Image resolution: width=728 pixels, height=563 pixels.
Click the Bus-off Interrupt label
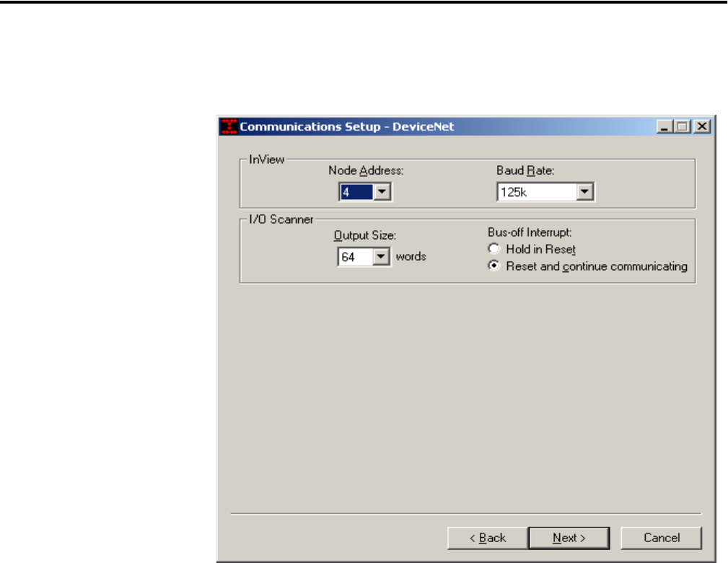tap(530, 232)
